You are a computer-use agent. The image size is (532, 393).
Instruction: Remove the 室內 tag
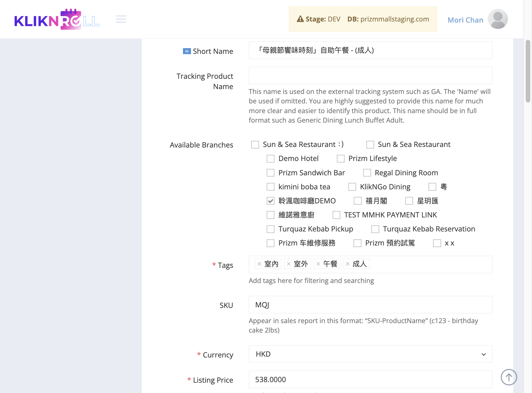[259, 264]
